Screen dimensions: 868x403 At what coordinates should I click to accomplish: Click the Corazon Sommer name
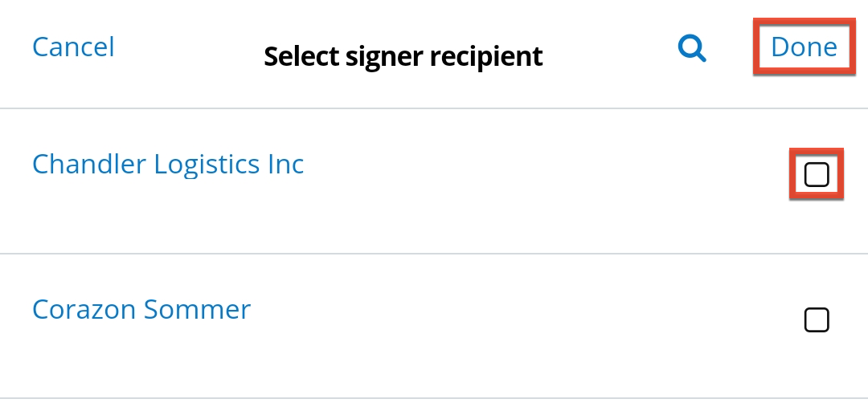point(141,309)
